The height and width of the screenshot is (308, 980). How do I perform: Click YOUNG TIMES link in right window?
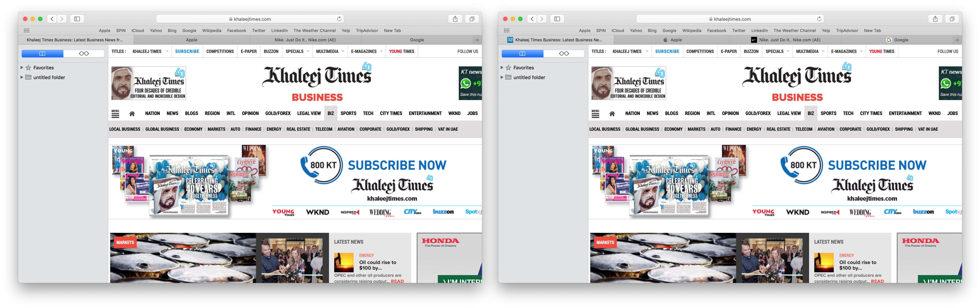coord(882,51)
